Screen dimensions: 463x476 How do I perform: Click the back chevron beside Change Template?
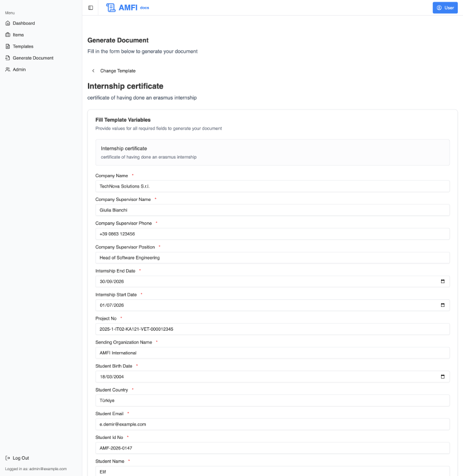pyautogui.click(x=93, y=71)
